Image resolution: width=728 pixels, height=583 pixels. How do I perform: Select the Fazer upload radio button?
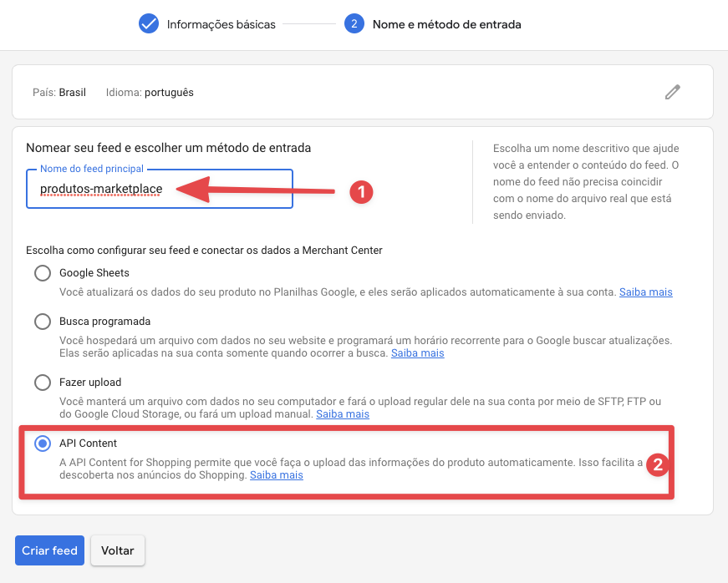[x=43, y=383]
